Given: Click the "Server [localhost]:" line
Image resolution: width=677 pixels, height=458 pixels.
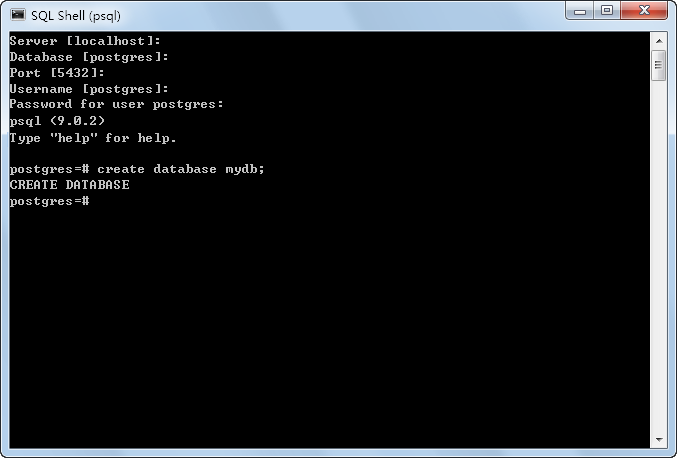Looking at the screenshot, I should (85, 41).
